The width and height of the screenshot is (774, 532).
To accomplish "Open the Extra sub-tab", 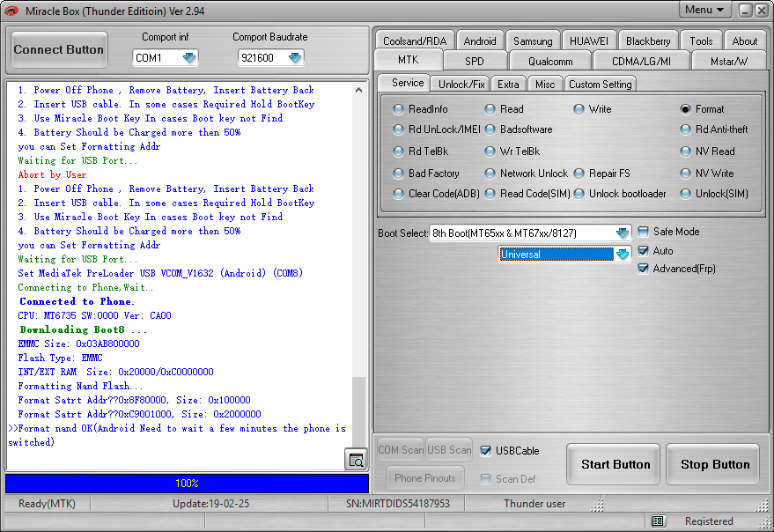I will (508, 84).
